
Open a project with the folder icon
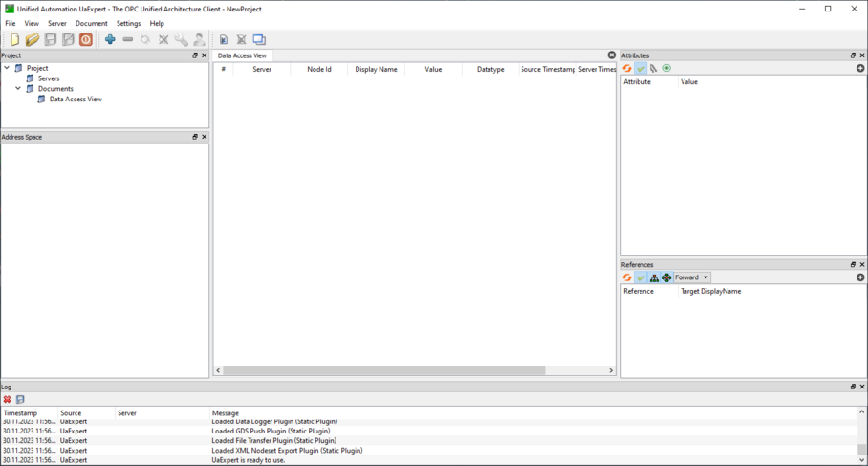[x=33, y=40]
